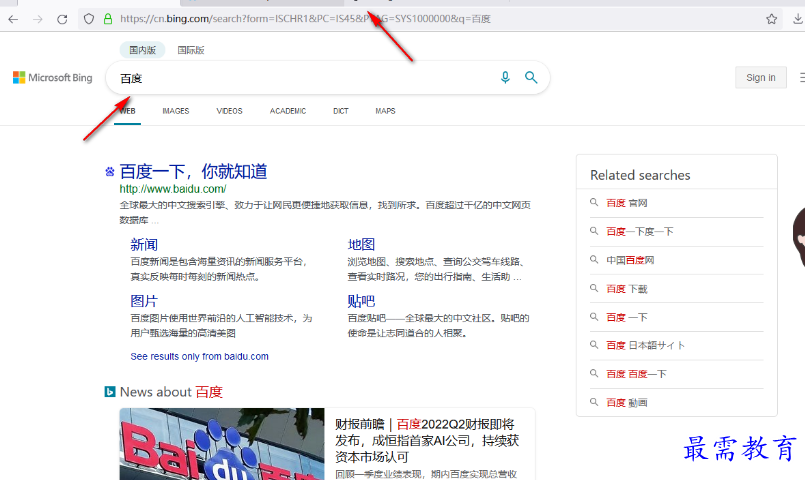The image size is (805, 480).
Task: Reload the page with refresh icon
Action: 62,20
